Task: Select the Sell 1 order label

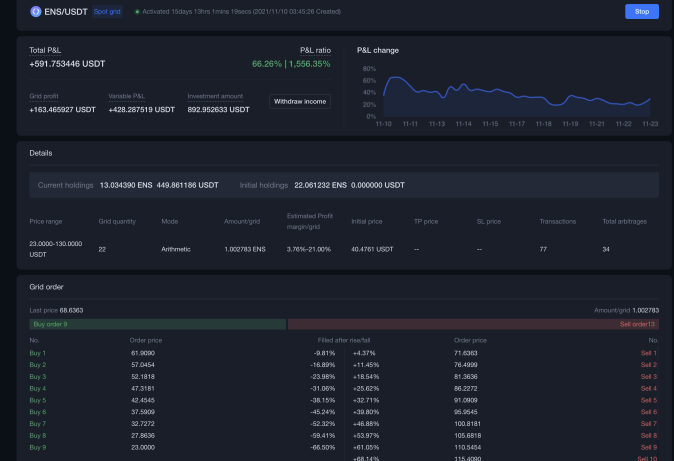Action: (x=649, y=353)
